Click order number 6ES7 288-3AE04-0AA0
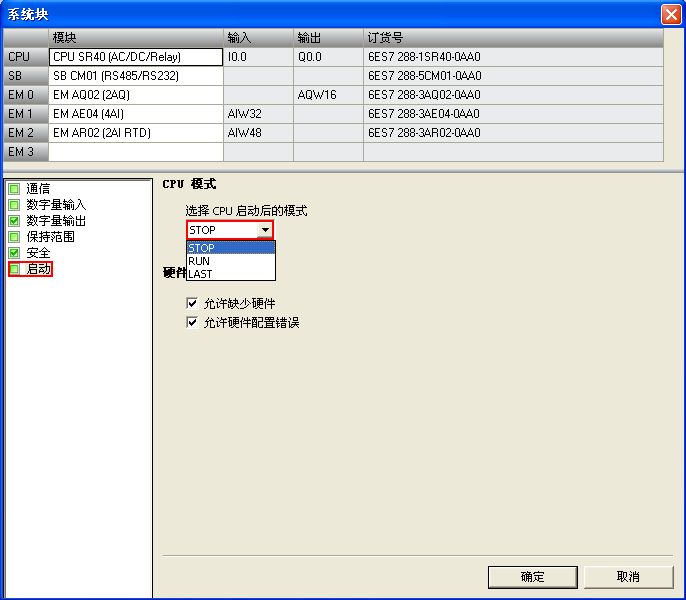 [513, 114]
